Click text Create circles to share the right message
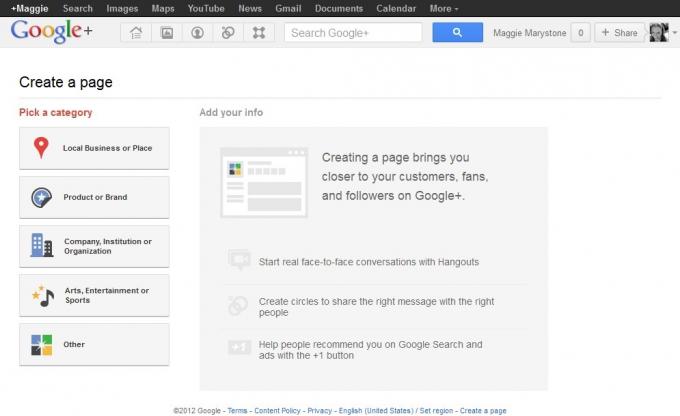 [x=376, y=307]
